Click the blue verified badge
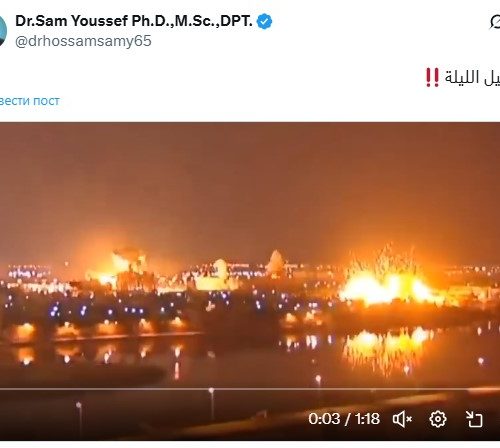The width and height of the screenshot is (500, 448). [264, 21]
